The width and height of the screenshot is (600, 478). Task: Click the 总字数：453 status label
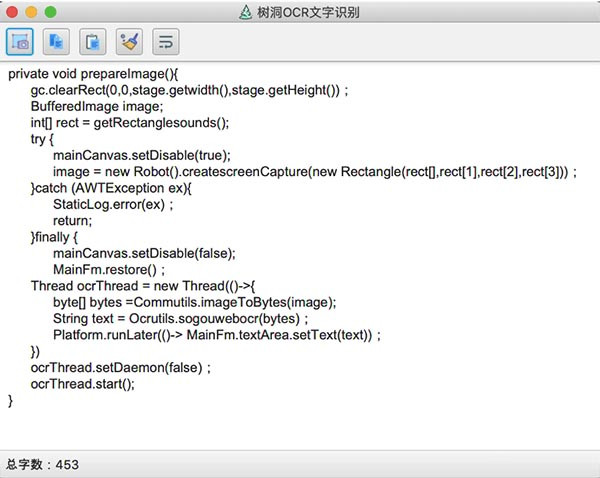[x=43, y=464]
